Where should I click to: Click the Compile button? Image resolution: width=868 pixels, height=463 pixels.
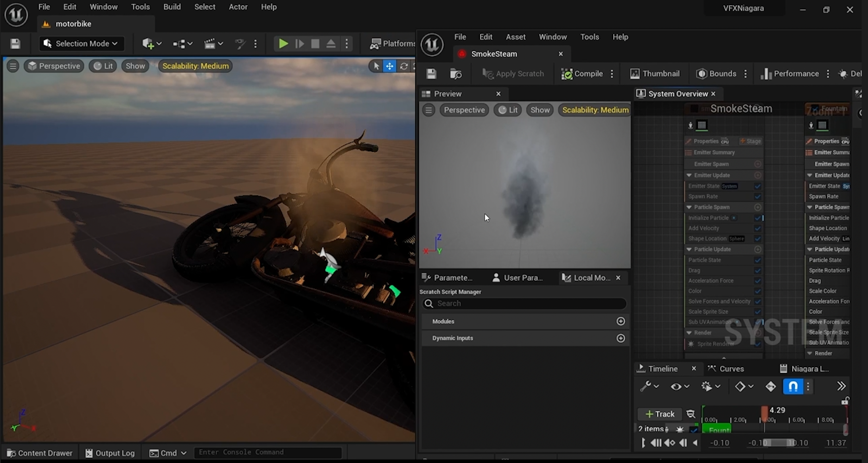[x=582, y=74]
